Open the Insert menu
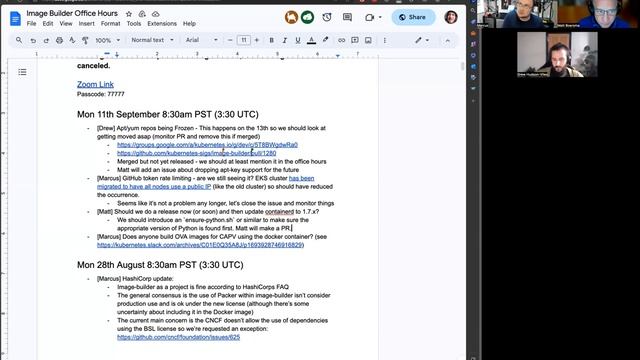The image size is (640, 360). pyautogui.click(x=87, y=24)
